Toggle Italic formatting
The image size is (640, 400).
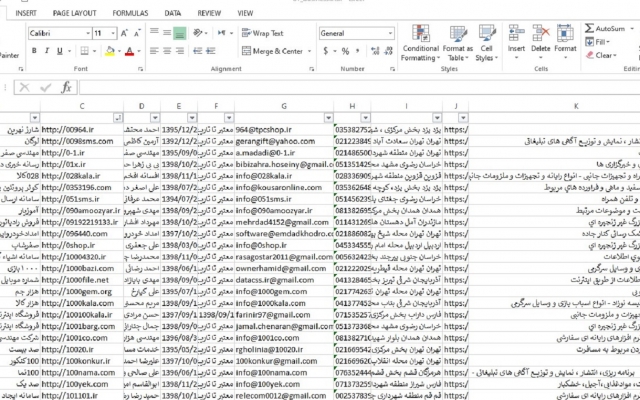(47, 51)
